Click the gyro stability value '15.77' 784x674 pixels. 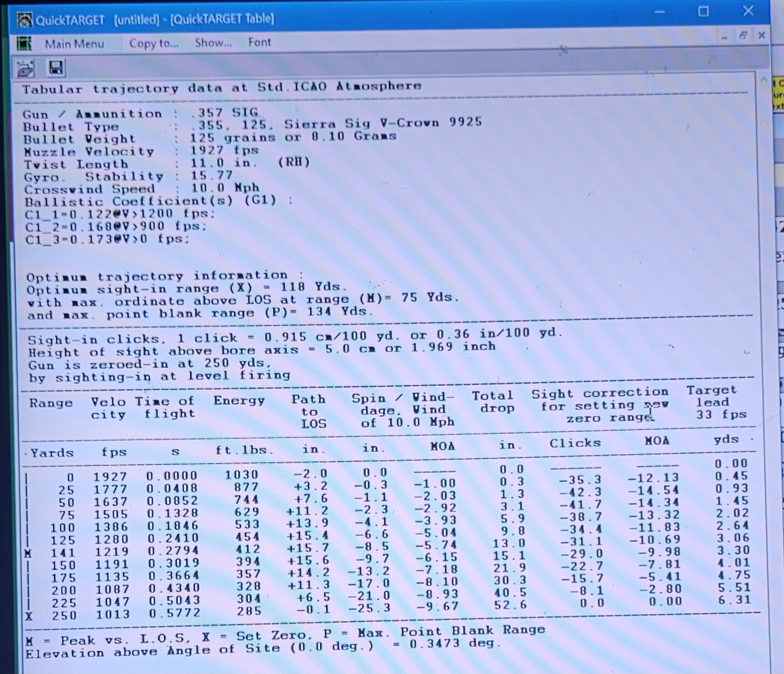pyautogui.click(x=212, y=176)
